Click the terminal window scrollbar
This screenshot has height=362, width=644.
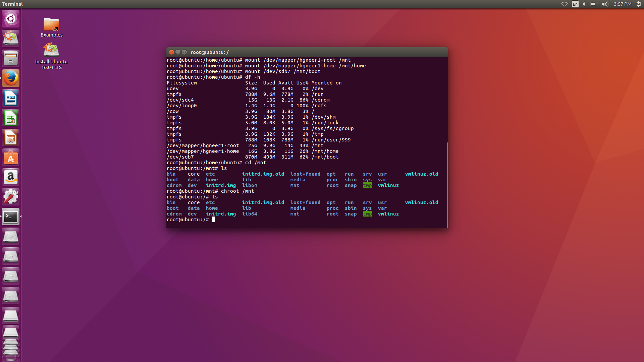point(447,184)
